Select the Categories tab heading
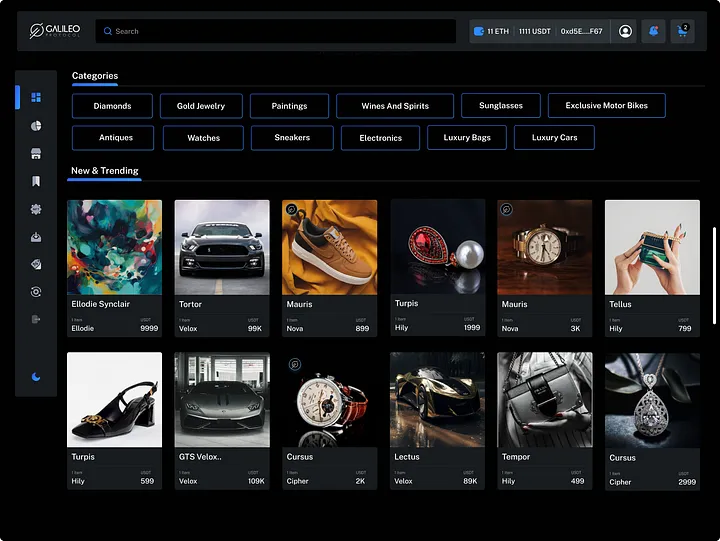This screenshot has height=541, width=720. [x=95, y=76]
